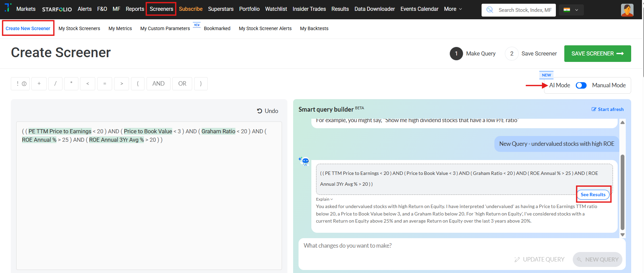
Task: Select the Create New Screener tab
Action: [x=28, y=28]
